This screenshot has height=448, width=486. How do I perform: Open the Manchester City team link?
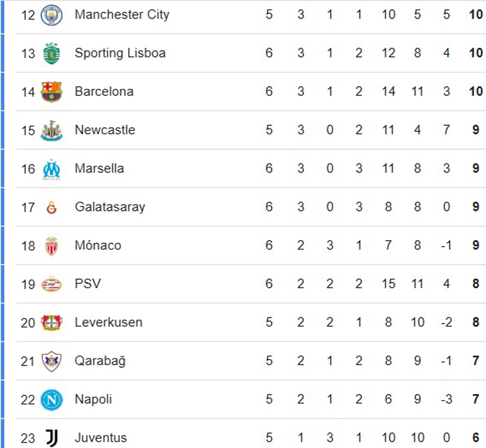pos(122,14)
